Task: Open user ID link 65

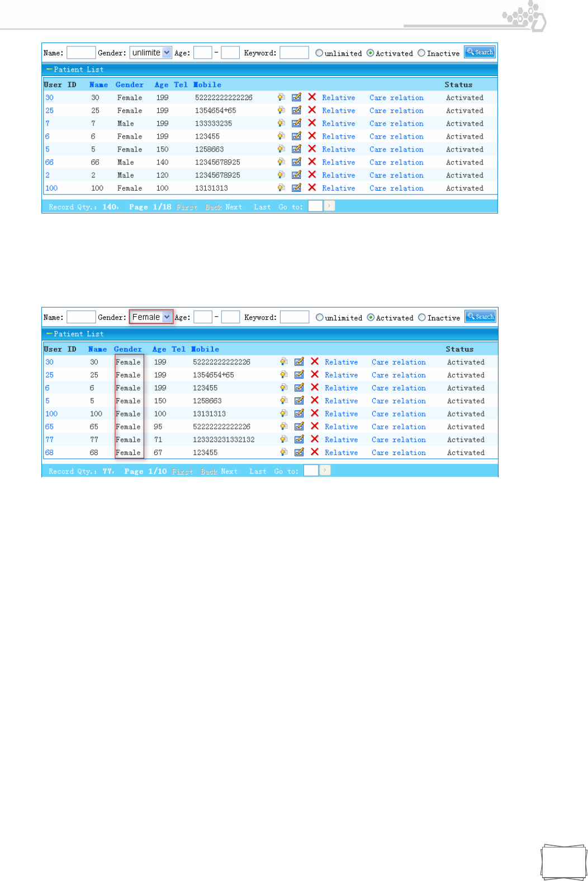Action: click(x=50, y=427)
